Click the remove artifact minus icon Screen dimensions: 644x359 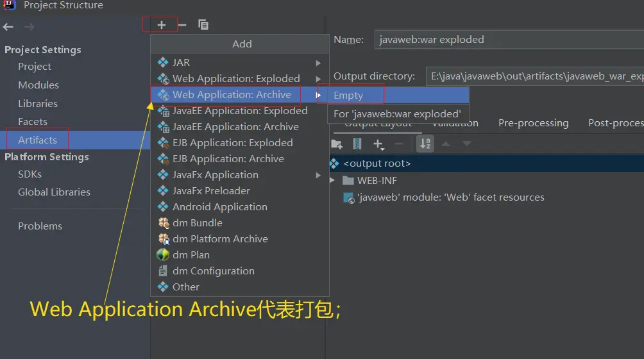tap(182, 25)
